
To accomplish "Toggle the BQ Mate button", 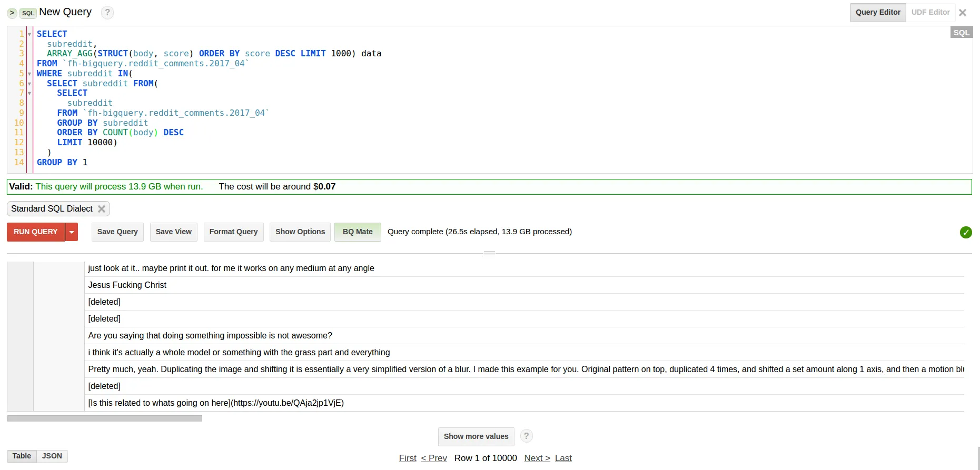I will tap(358, 232).
